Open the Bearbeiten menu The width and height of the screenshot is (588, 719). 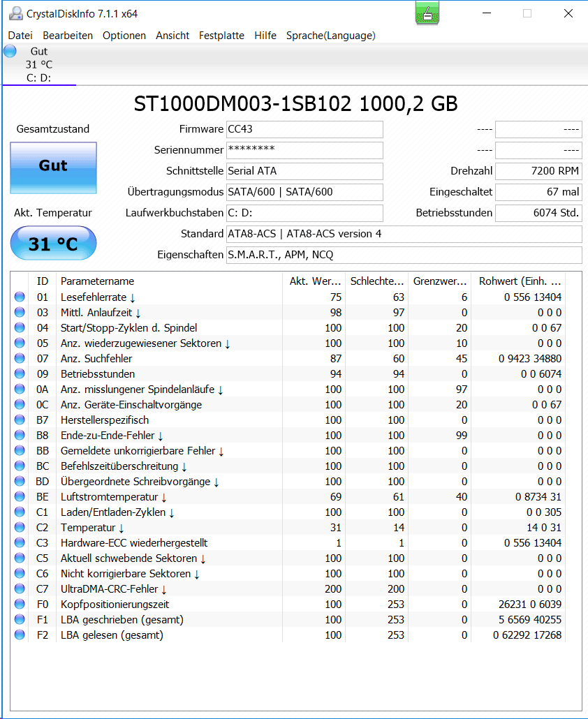pos(68,36)
